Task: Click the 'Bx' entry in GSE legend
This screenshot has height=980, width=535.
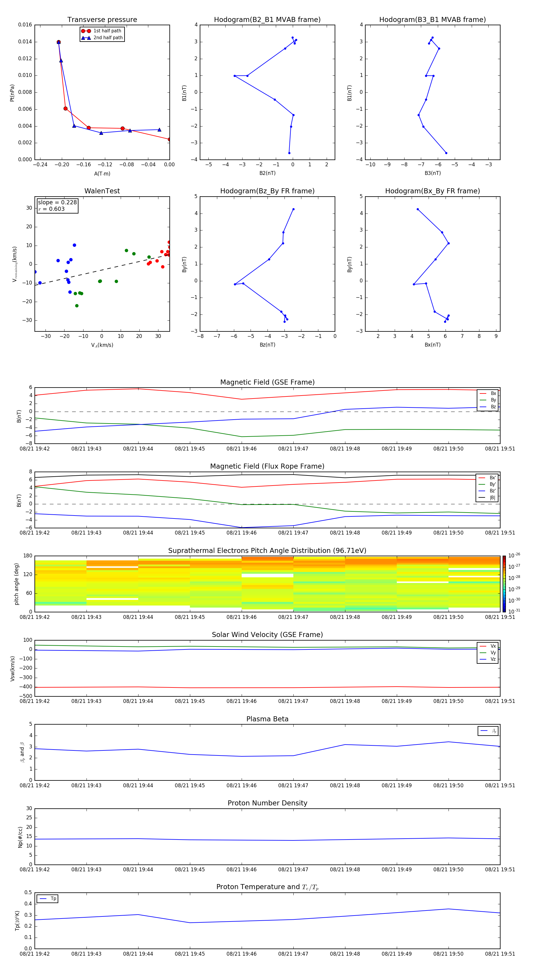Action: [x=488, y=393]
